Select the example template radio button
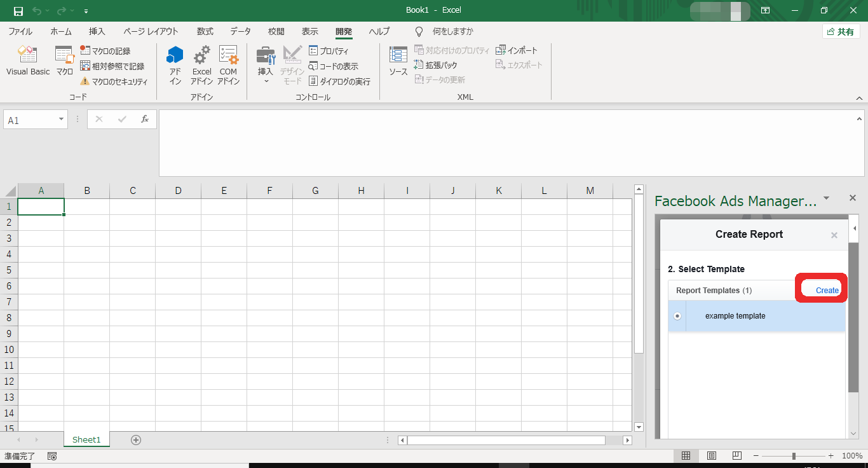The image size is (868, 468). tap(677, 316)
